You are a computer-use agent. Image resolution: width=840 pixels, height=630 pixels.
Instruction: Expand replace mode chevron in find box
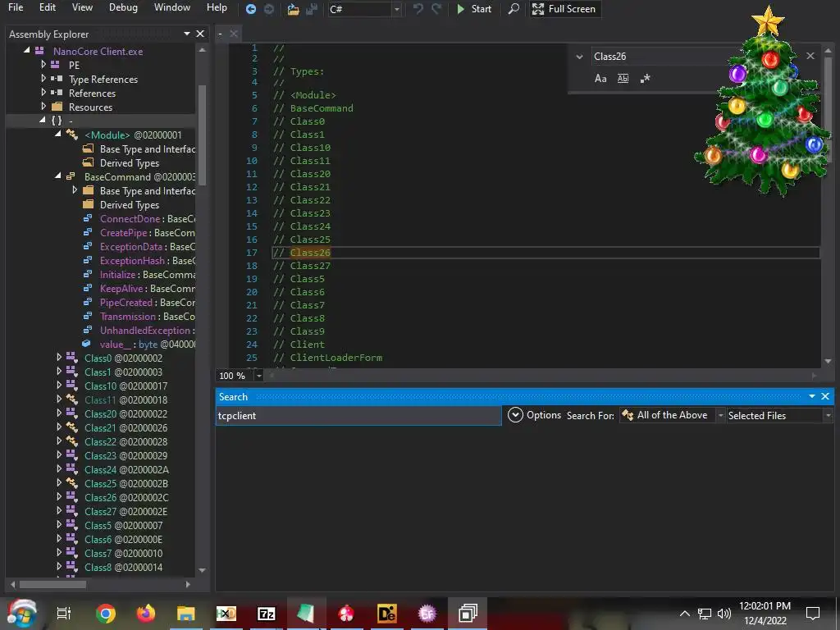579,57
